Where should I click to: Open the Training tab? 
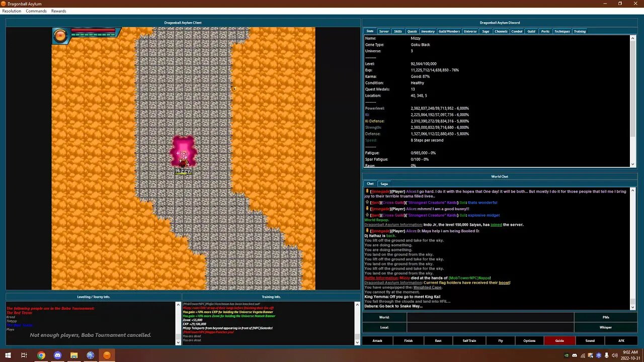tap(580, 31)
